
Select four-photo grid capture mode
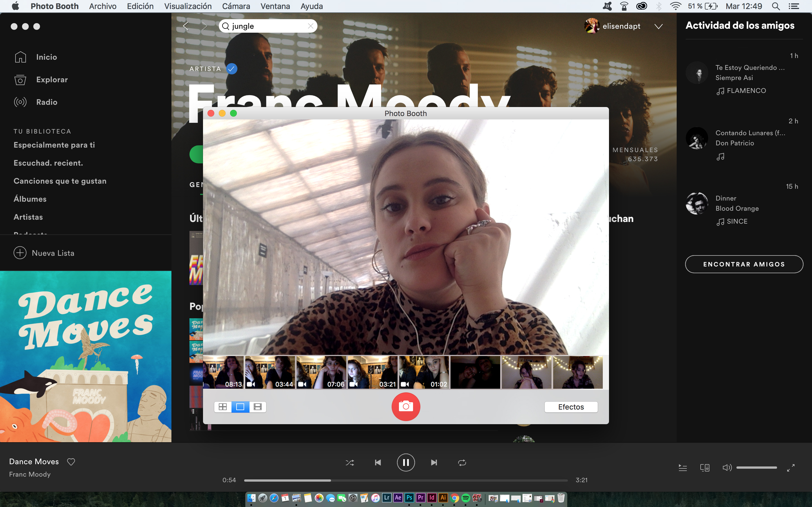pyautogui.click(x=223, y=407)
